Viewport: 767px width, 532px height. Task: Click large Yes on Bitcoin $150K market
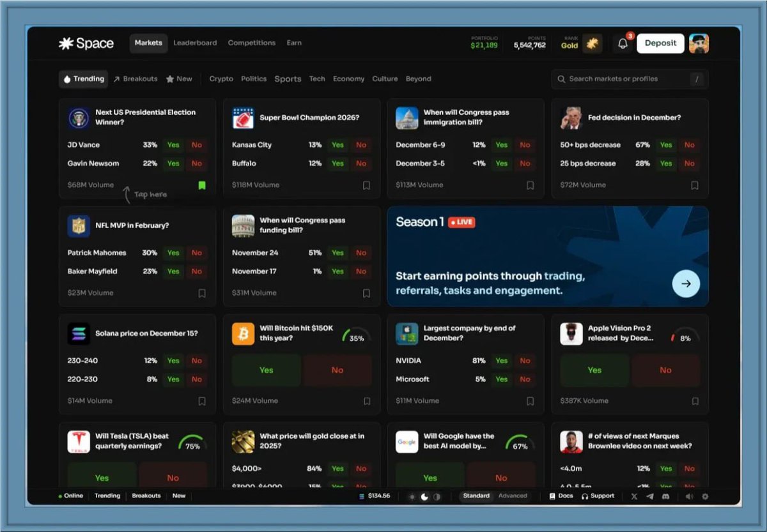tap(267, 370)
